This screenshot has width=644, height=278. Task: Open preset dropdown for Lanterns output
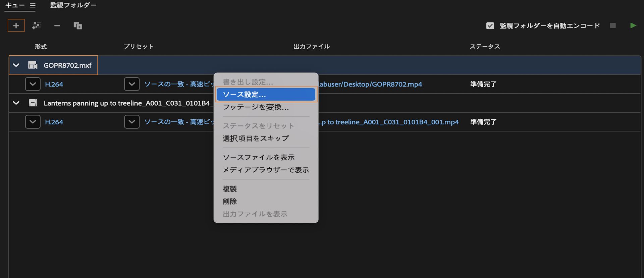point(132,122)
